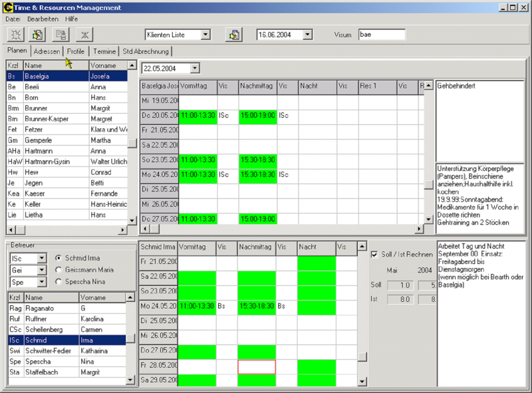Click the Soll value field showing 1.0
This screenshot has width=532, height=393.
click(400, 285)
